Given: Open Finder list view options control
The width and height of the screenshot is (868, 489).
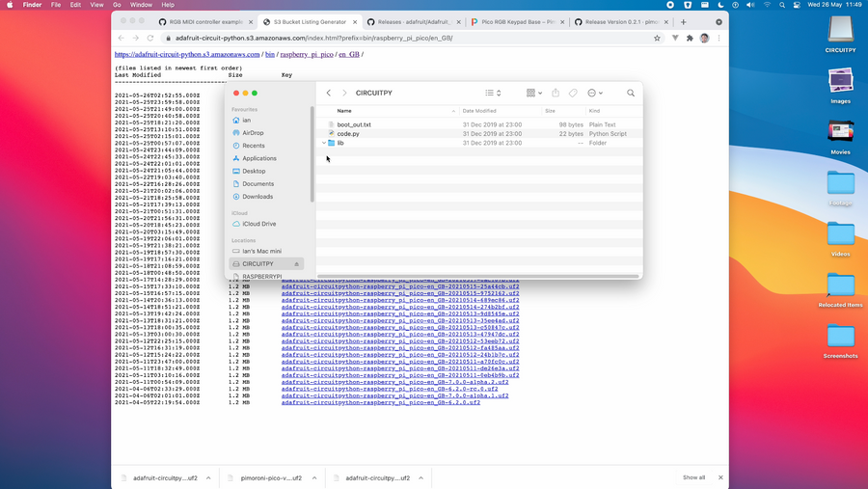Looking at the screenshot, I should tap(493, 93).
